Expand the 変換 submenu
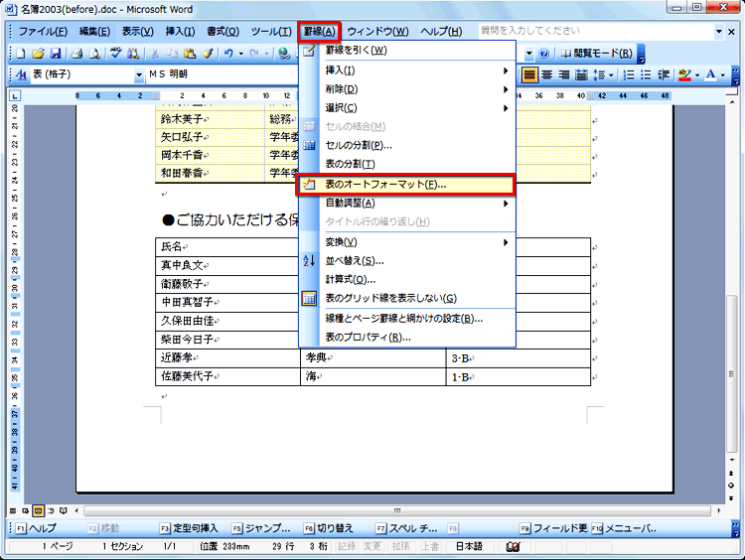This screenshot has height=560, width=745. 407,242
